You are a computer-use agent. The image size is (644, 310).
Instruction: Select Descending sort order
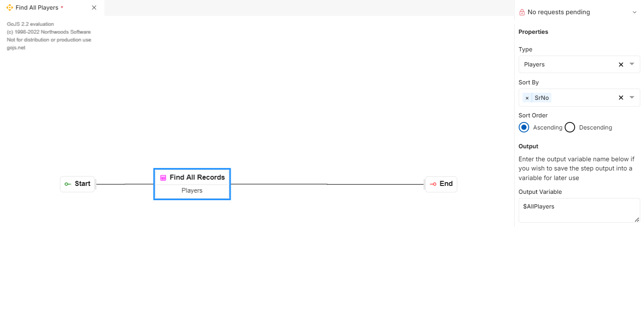(x=570, y=127)
